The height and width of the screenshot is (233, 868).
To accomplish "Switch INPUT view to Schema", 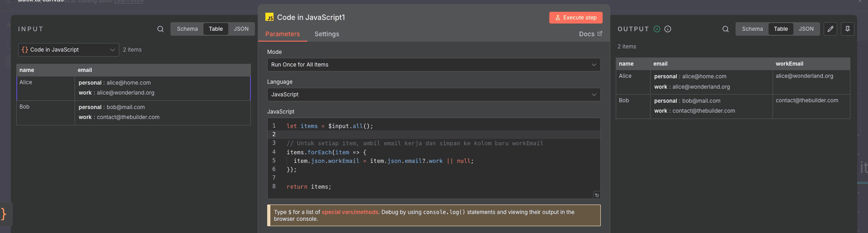I will pyautogui.click(x=187, y=29).
